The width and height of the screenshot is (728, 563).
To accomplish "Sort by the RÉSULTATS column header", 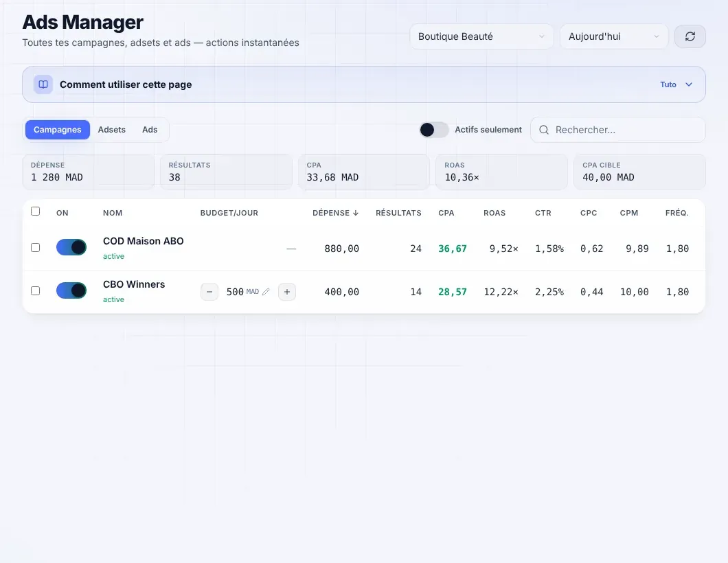I will (398, 213).
